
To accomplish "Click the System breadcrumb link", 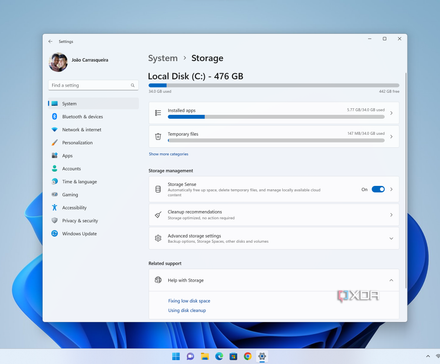I will 163,58.
